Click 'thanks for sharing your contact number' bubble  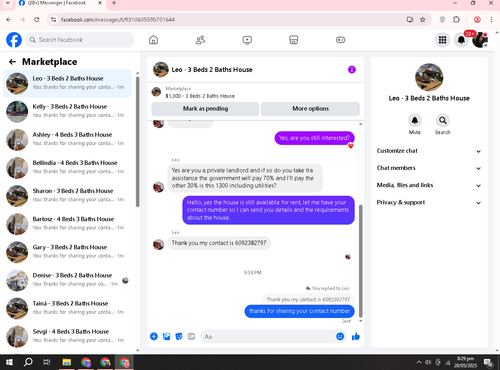[x=299, y=311]
